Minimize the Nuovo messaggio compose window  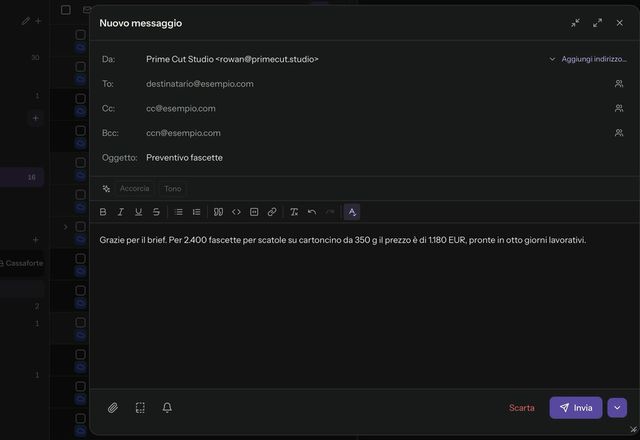[x=576, y=23]
